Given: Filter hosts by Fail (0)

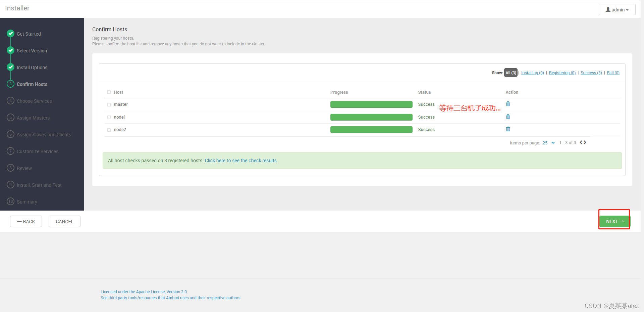Looking at the screenshot, I should [613, 73].
